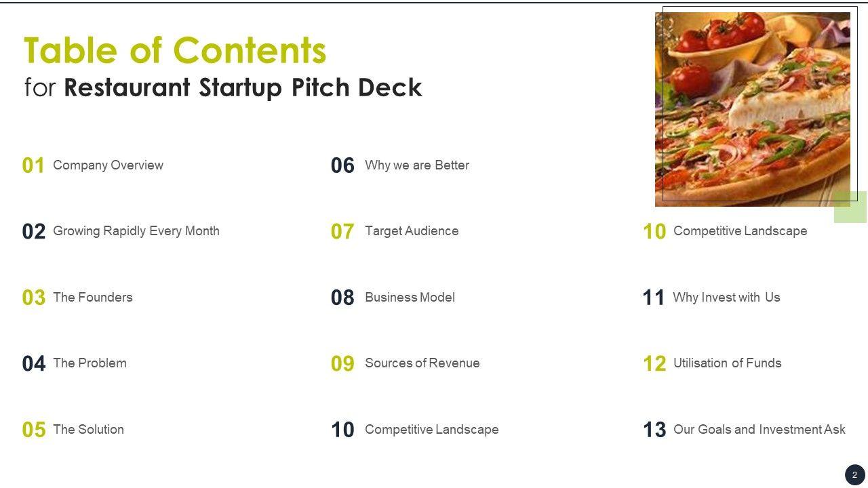The image size is (868, 488).
Task: Click the pizza photo thumbnail
Action: click(x=753, y=108)
